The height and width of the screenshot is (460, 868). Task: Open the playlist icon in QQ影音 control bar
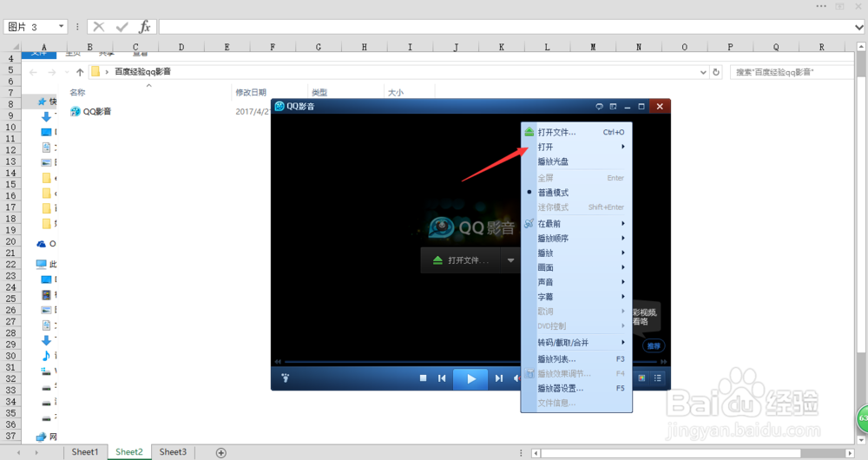658,378
